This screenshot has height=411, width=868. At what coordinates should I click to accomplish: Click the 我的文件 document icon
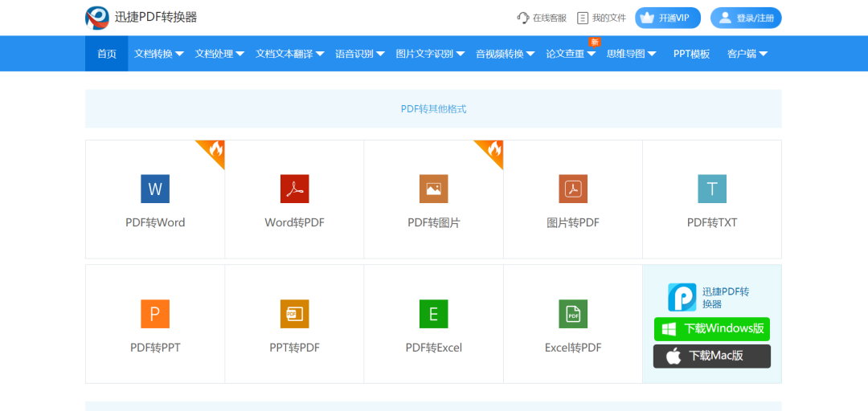click(x=583, y=18)
